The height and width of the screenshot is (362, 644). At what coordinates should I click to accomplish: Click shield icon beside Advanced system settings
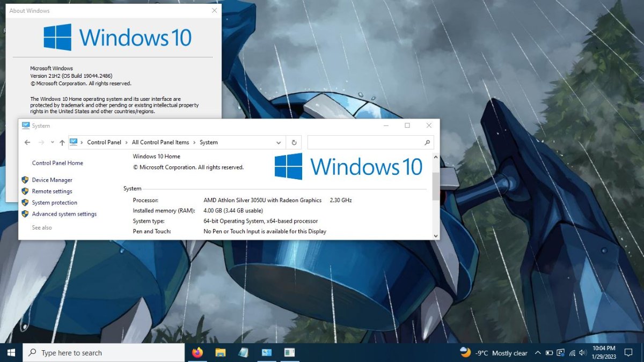(25, 213)
